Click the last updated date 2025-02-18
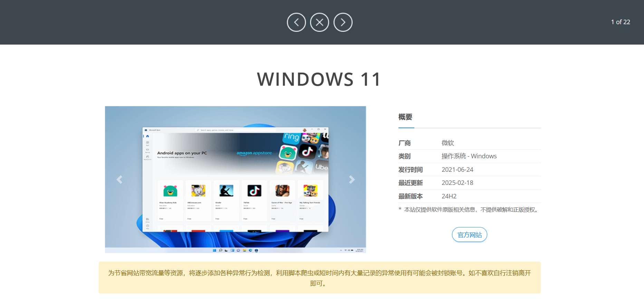The width and height of the screenshot is (644, 300). [x=458, y=183]
